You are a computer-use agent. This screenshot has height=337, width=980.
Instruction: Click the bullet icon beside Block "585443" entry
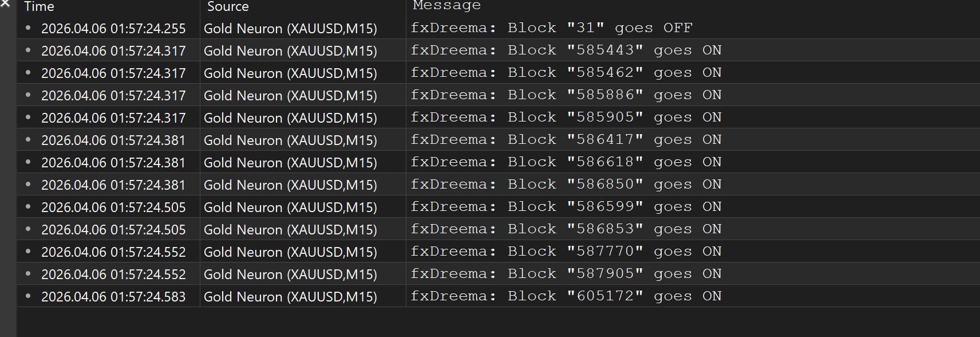[28, 50]
